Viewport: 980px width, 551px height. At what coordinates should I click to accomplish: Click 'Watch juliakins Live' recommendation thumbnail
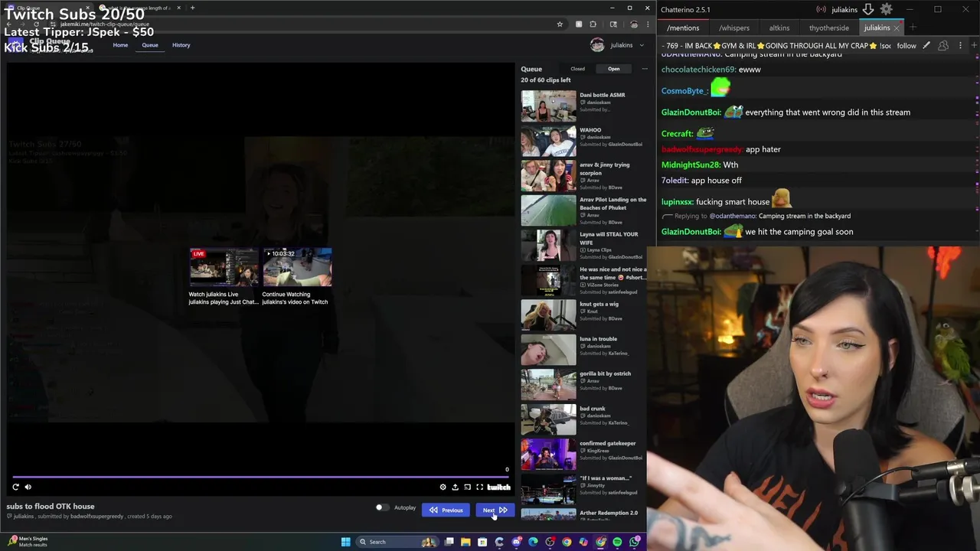[224, 267]
